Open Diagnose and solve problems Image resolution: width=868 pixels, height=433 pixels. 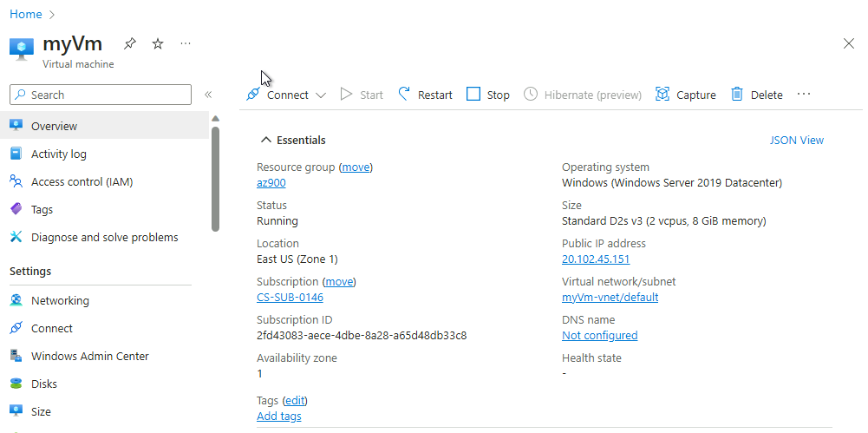coord(104,237)
